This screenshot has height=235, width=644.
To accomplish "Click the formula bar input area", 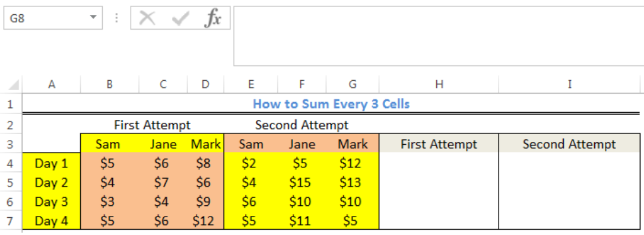I will (439, 36).
